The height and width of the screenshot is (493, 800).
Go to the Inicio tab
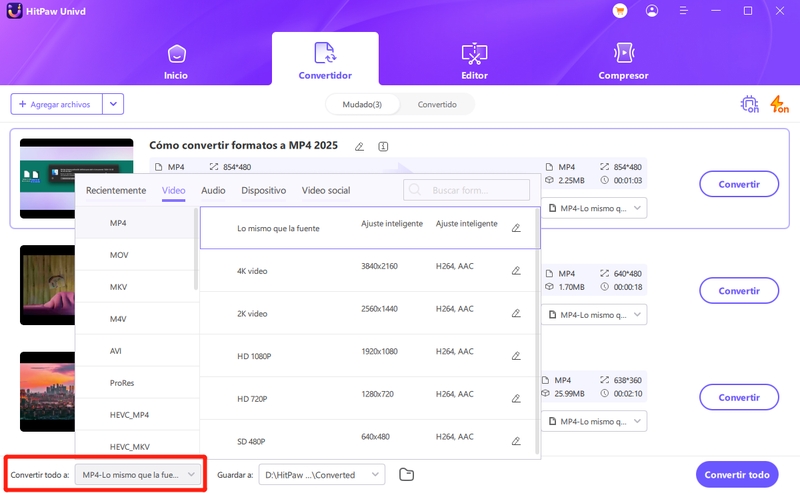click(x=176, y=62)
